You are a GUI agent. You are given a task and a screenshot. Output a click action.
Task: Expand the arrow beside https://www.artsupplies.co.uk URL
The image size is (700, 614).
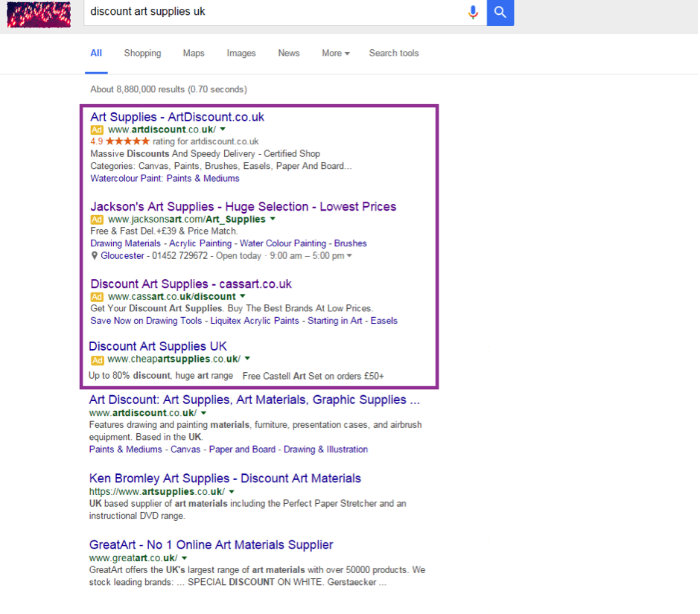tap(232, 492)
